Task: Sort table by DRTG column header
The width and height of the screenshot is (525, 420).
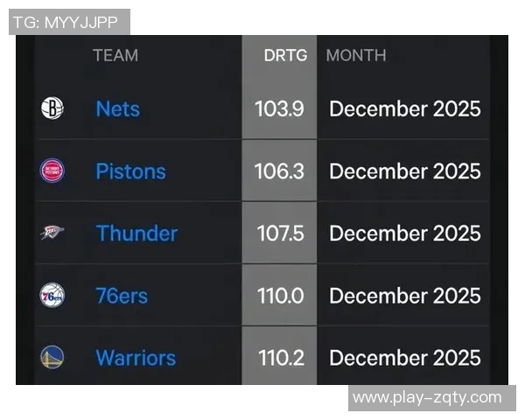Action: pyautogui.click(x=285, y=55)
